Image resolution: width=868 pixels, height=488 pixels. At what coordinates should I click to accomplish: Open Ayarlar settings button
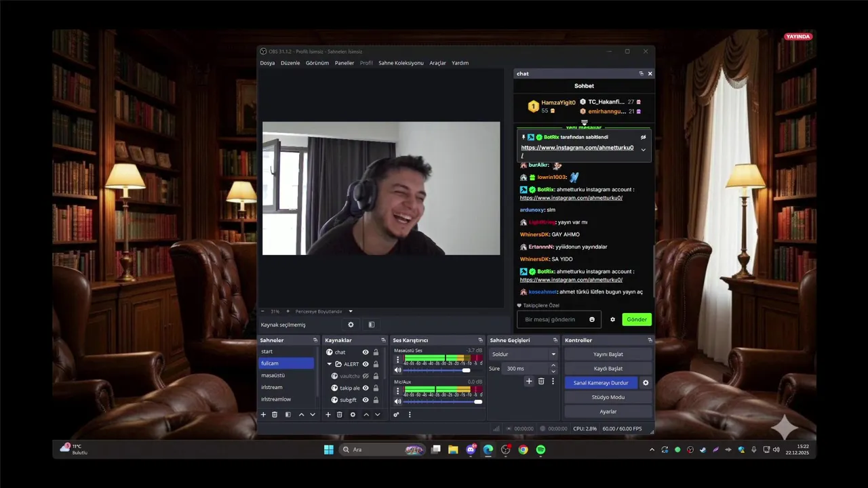[608, 411]
